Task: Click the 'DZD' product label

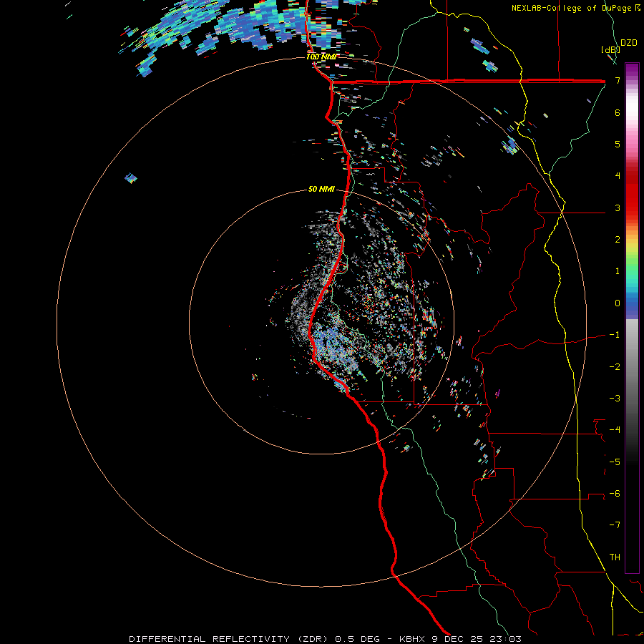Action: (629, 43)
